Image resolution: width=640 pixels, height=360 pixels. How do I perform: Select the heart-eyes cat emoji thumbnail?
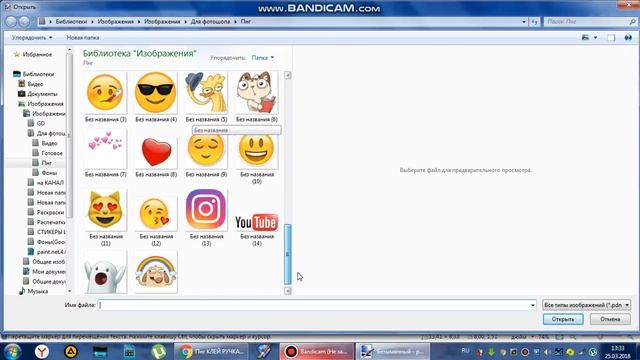(x=105, y=210)
